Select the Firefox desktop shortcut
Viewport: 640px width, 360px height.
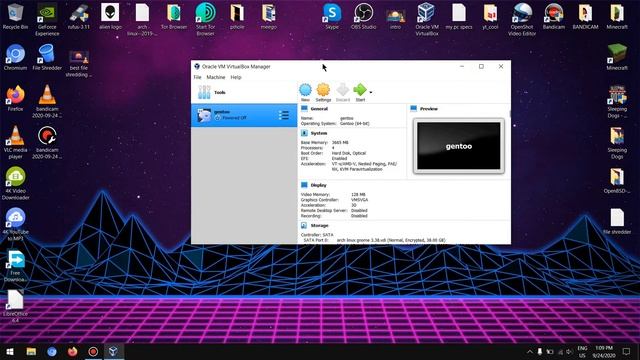[x=16, y=99]
